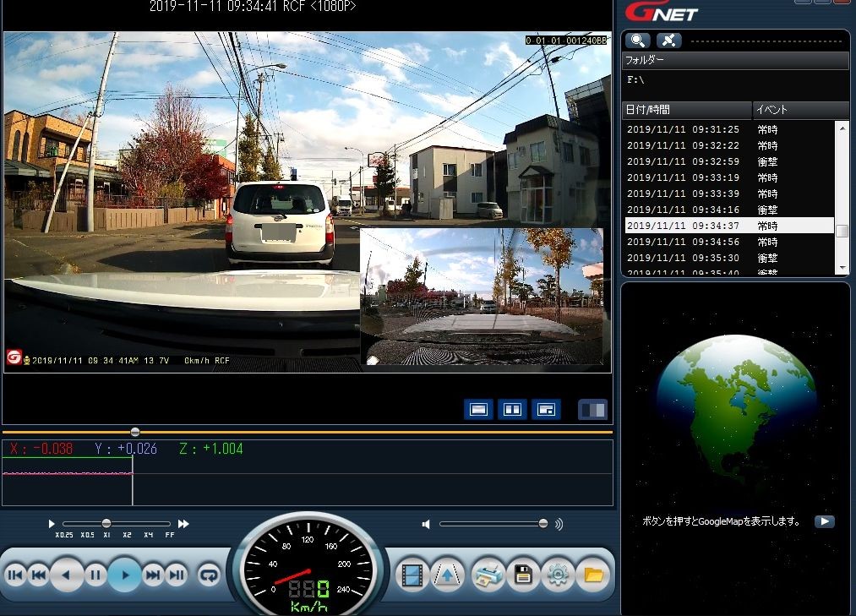Viewport: 856px width, 616px height.
Task: Switch to single-screen view layout
Action: click(479, 410)
